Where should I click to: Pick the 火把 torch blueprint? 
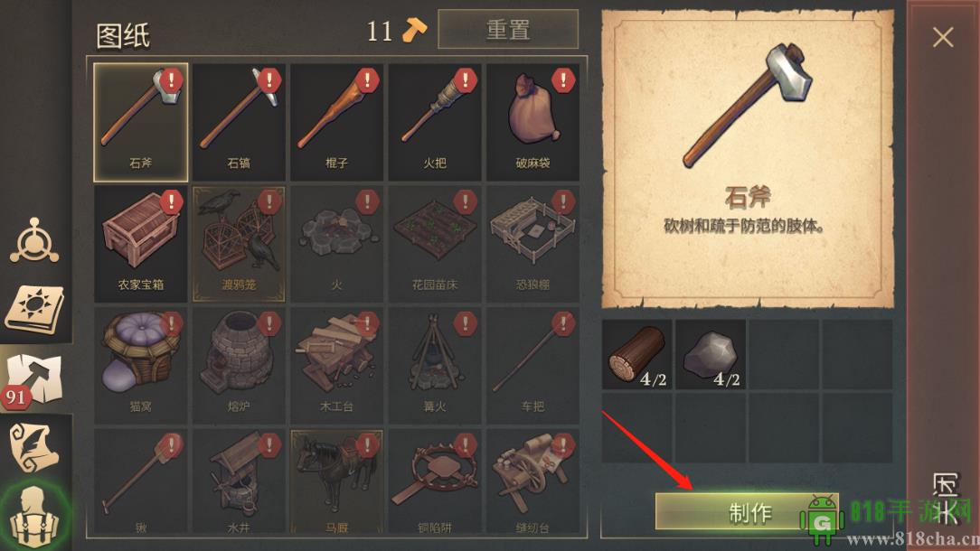(434, 123)
